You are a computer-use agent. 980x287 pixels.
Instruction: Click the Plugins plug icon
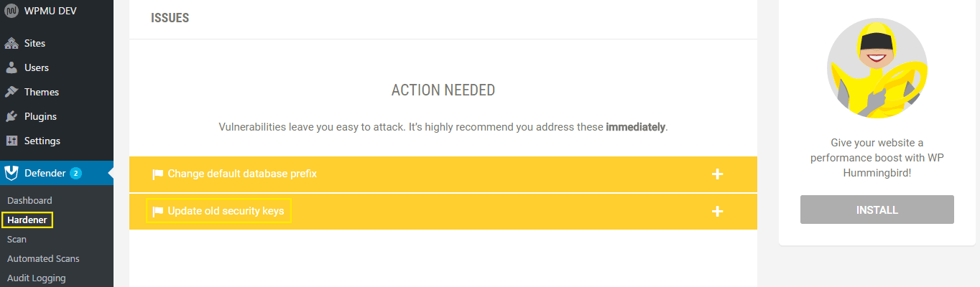[11, 117]
